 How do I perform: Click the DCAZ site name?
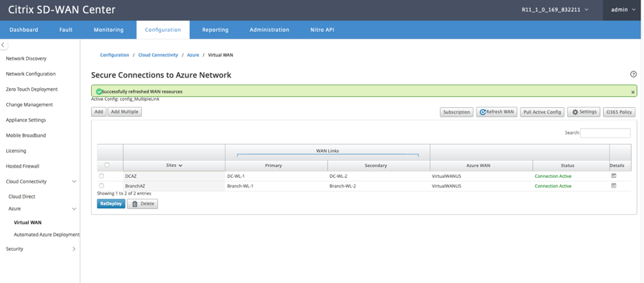click(130, 176)
